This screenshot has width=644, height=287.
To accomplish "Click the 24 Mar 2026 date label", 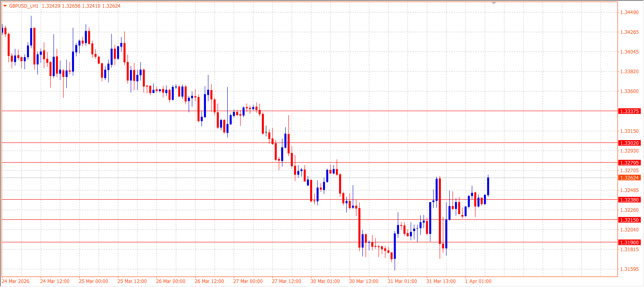I will pyautogui.click(x=16, y=281).
